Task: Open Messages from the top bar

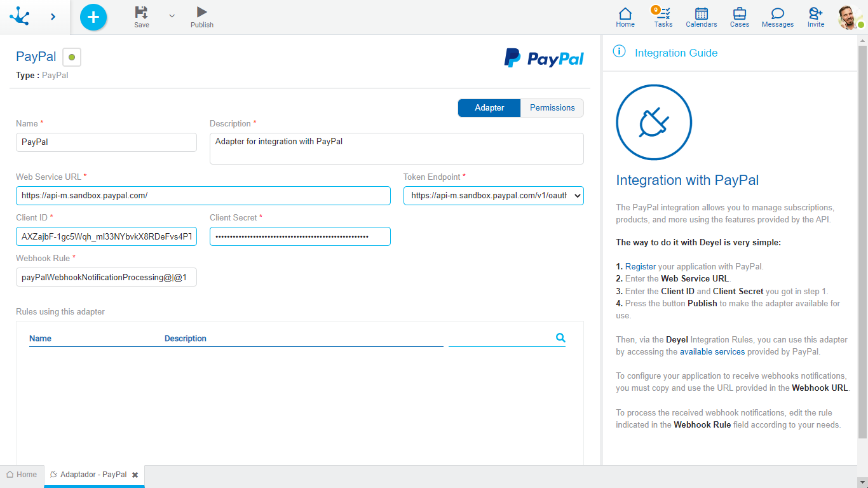Action: pos(777,17)
